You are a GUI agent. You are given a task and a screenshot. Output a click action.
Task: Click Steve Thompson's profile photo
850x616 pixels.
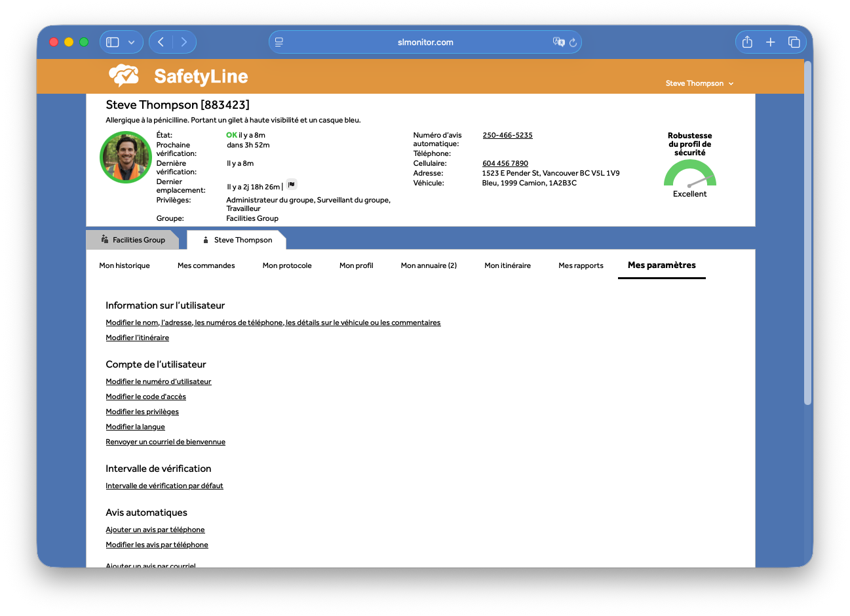click(126, 157)
